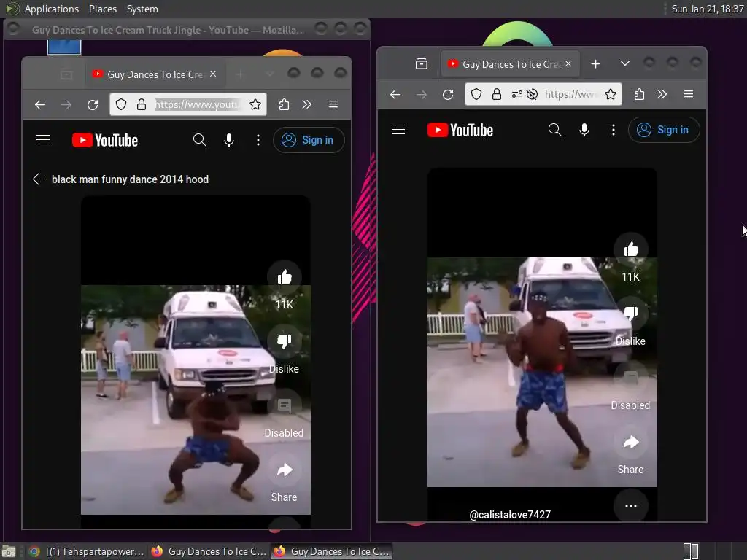
Task: Open extensions puzzle icon in right window
Action: coord(639,94)
